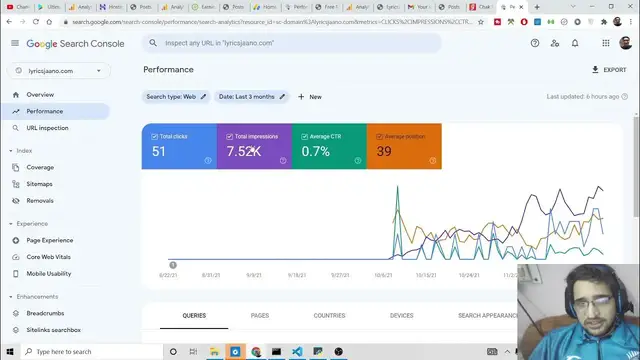Image resolution: width=640 pixels, height=360 pixels.
Task: Open Help question mark icon
Action: [x=535, y=43]
